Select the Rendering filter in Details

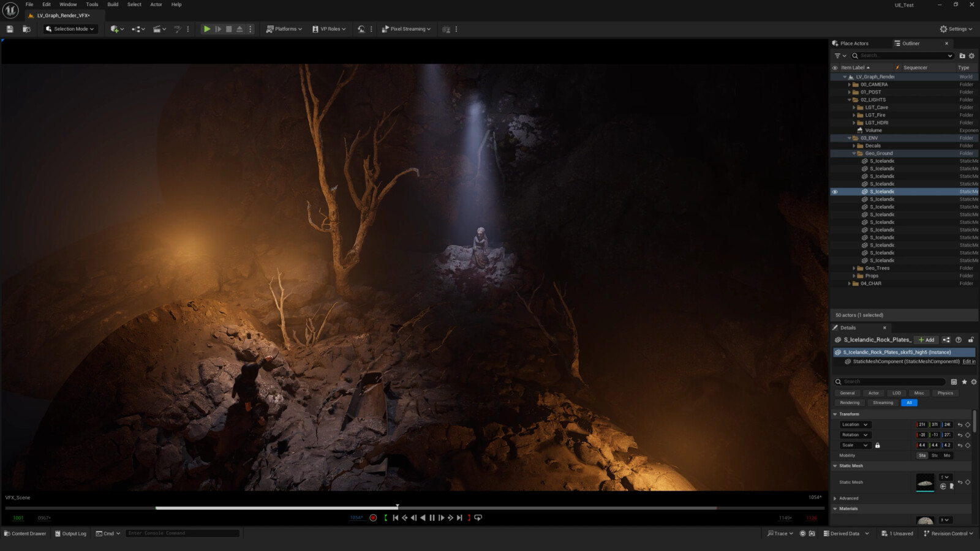(850, 403)
